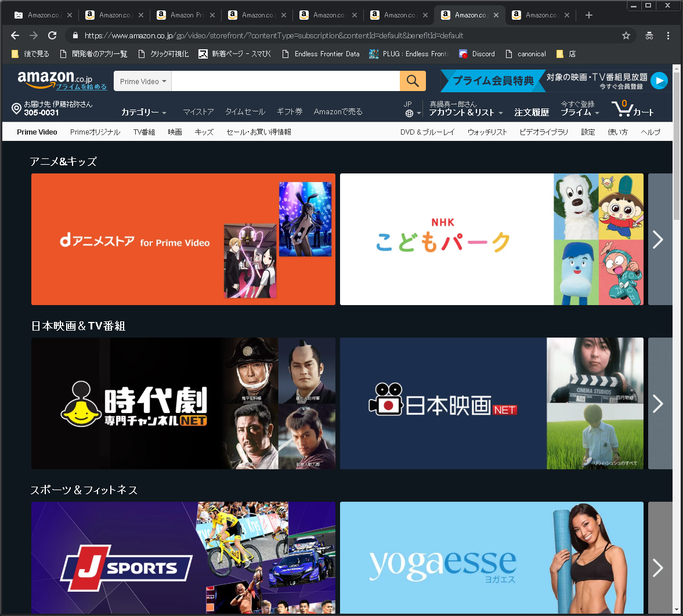Expand the プライム dropdown
The image size is (683, 616).
coord(580,113)
